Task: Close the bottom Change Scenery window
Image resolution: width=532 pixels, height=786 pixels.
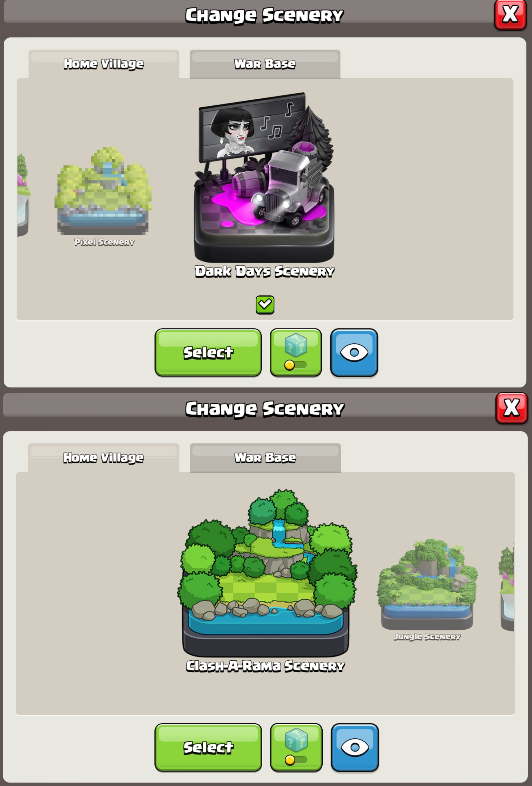Action: click(511, 408)
